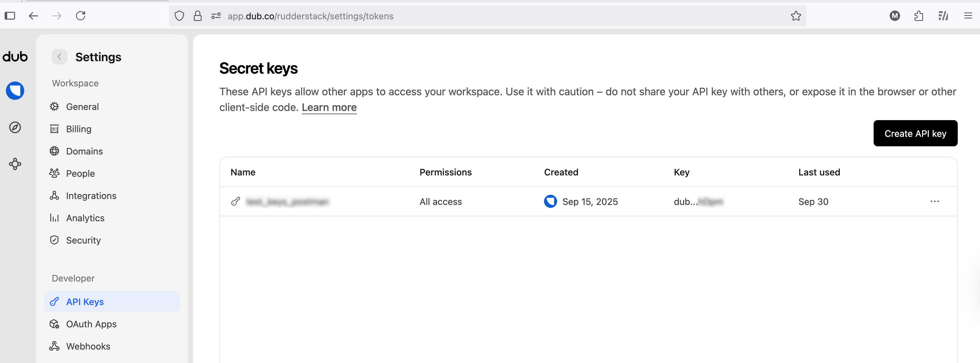The width and height of the screenshot is (980, 363).
Task: Open the People settings section
Action: click(80, 173)
